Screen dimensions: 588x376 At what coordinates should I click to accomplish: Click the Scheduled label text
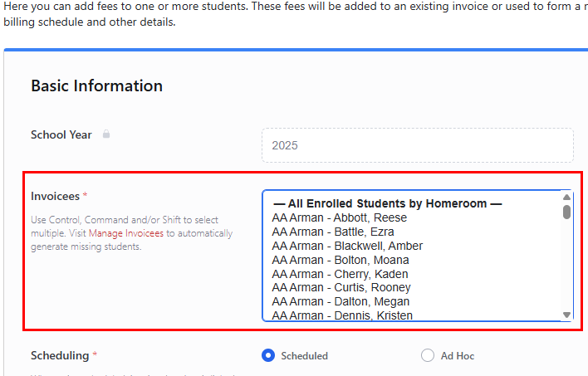pyautogui.click(x=304, y=355)
